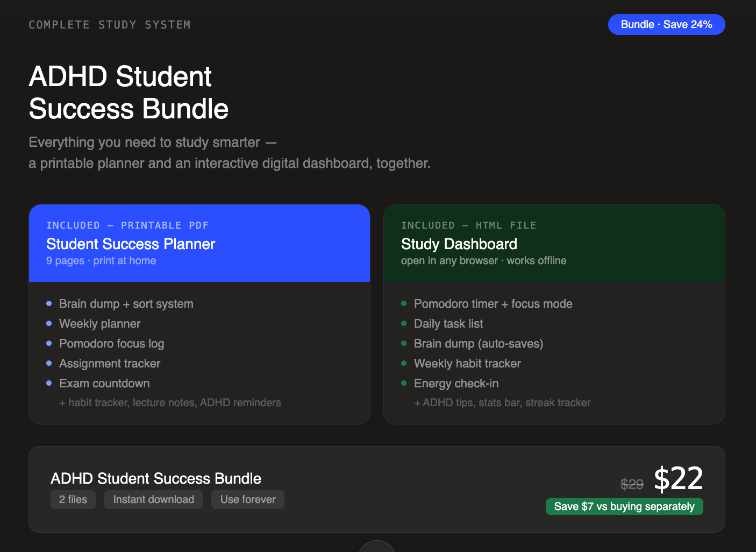The image size is (756, 552).
Task: Open the Study Dashboard card title
Action: coord(459,244)
